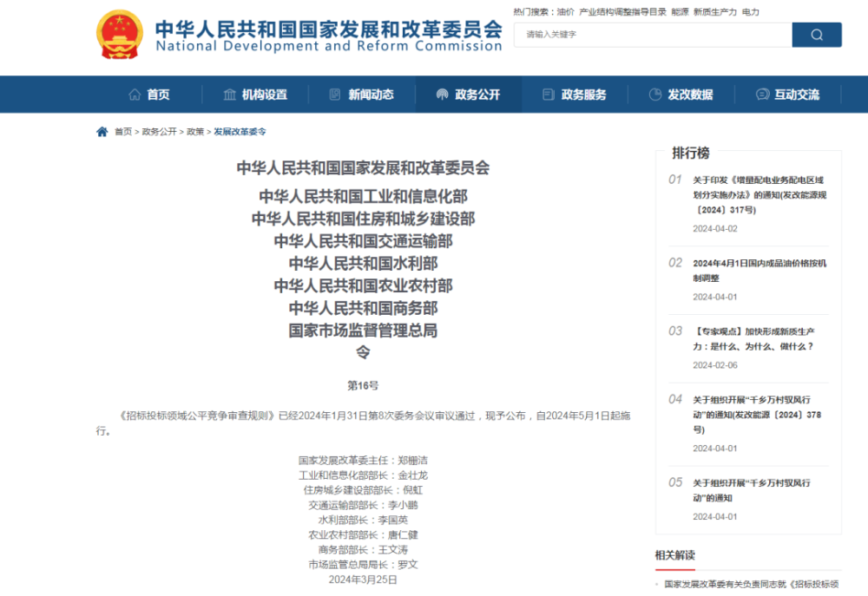
Task: Click the newspaper icon beside 新闻动态
Action: pos(335,95)
